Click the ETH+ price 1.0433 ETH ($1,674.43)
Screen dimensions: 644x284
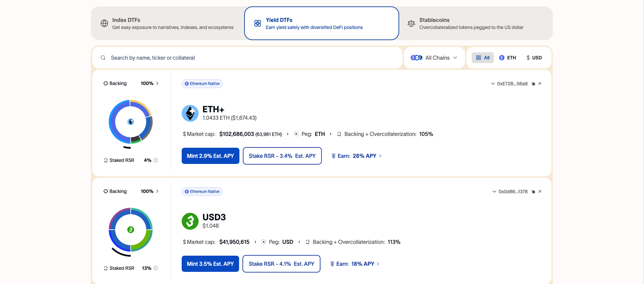[x=230, y=118]
